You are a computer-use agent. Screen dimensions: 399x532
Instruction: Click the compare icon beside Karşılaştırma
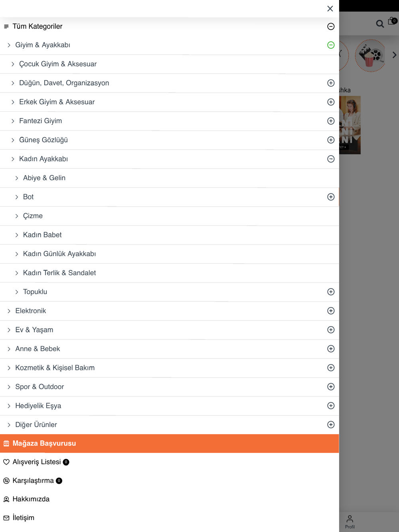(x=6, y=481)
